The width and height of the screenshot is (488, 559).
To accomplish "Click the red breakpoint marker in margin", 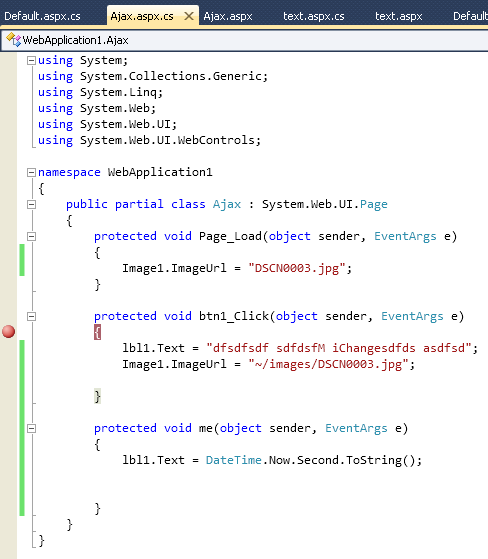I will point(8,332).
